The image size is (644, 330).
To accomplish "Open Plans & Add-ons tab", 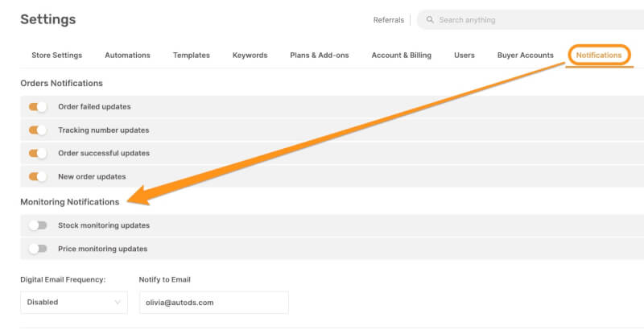I will 319,56.
